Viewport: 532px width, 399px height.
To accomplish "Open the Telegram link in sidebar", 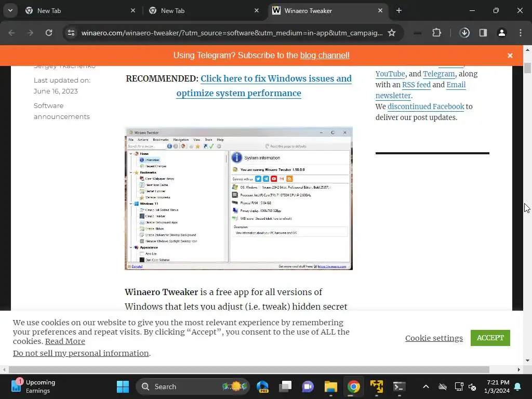I will (x=438, y=74).
